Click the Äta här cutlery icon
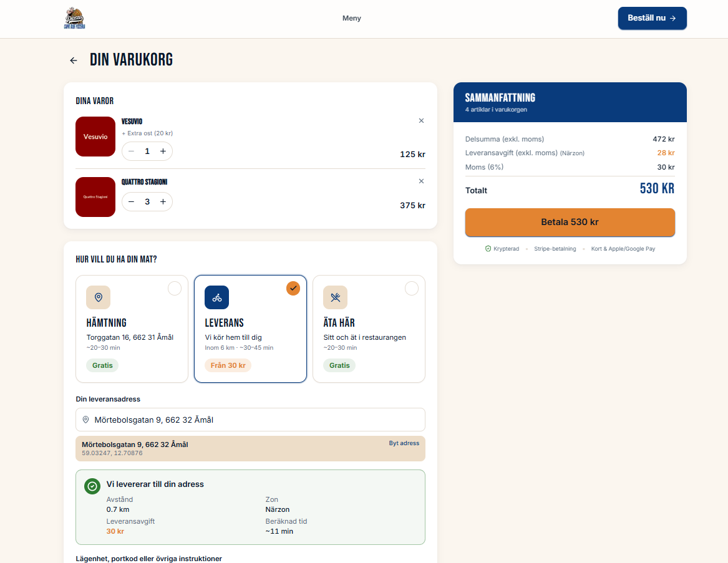This screenshot has width=728, height=563. pyautogui.click(x=335, y=297)
